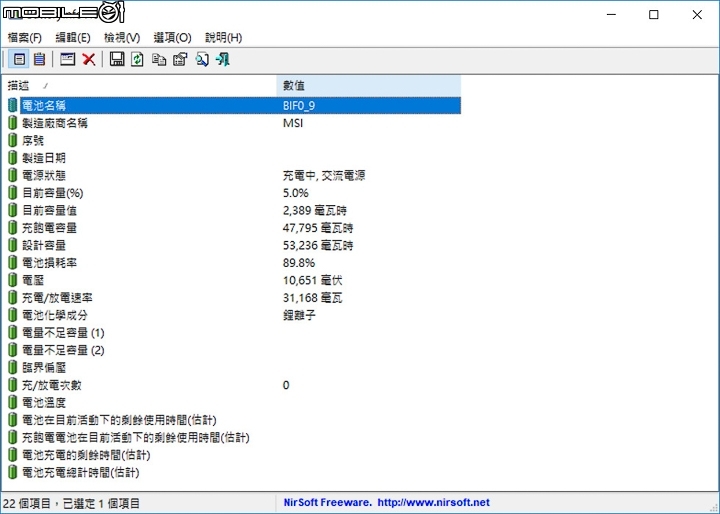Screen dimensions: 720x514
Task: Select the 製造廠商名稱 row label
Action: (55, 123)
